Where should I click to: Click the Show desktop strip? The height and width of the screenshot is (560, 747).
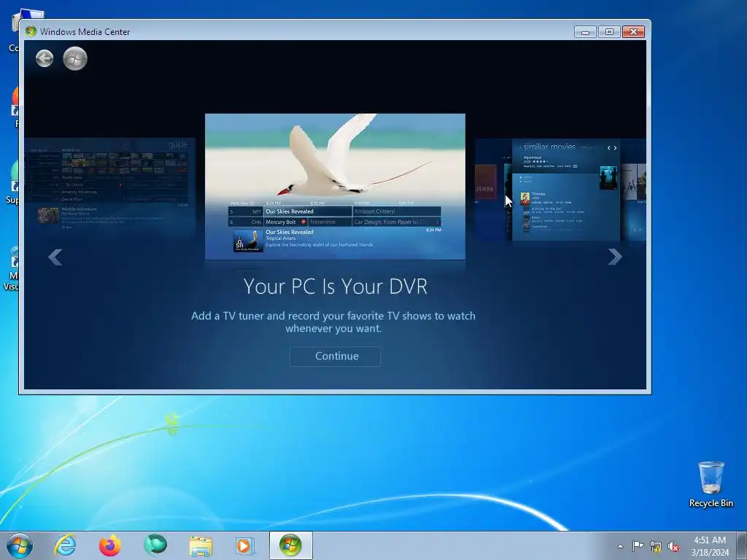pos(743,545)
